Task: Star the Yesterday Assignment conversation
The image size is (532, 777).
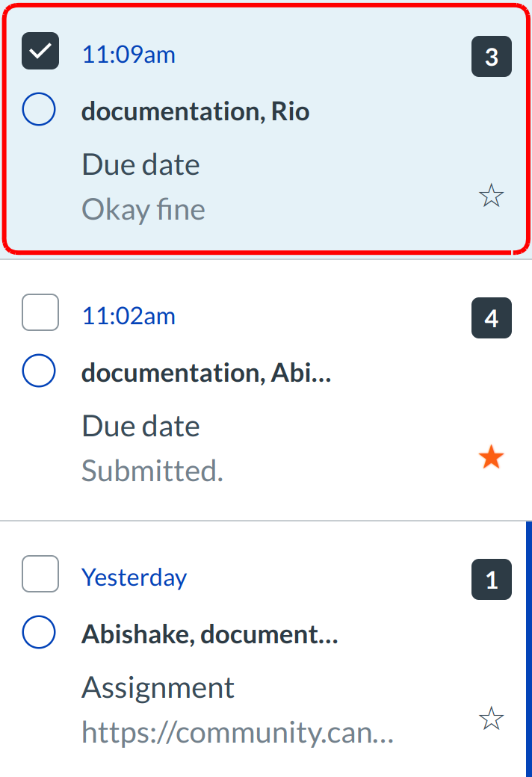Action: pyautogui.click(x=491, y=719)
